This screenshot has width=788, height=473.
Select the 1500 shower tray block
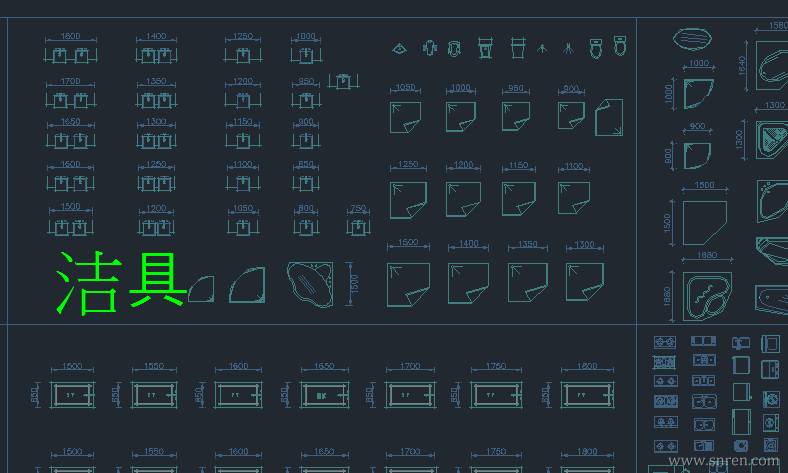coord(408,285)
